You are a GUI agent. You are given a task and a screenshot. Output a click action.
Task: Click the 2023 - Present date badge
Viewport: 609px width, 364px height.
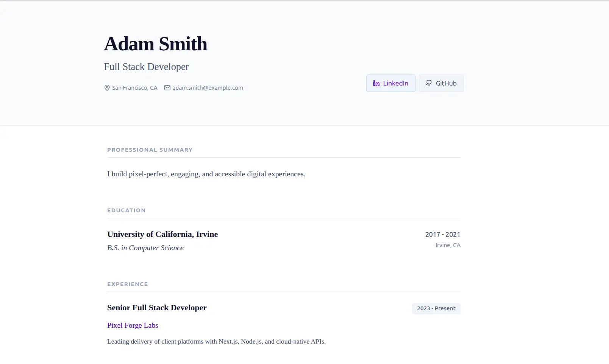(x=436, y=308)
